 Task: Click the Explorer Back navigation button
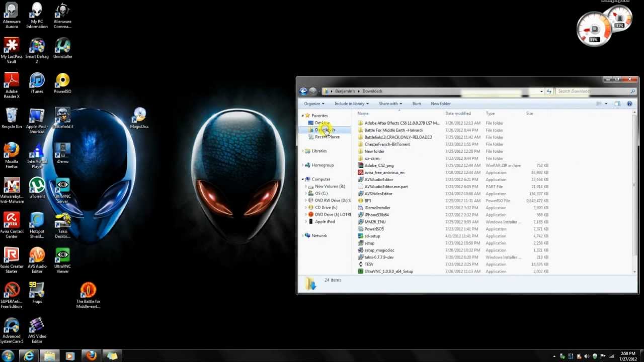303,91
